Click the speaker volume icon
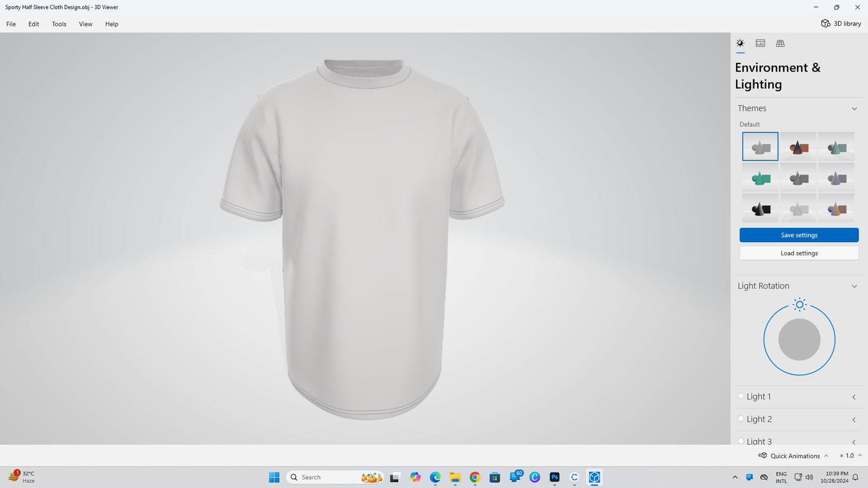 pos(809,477)
